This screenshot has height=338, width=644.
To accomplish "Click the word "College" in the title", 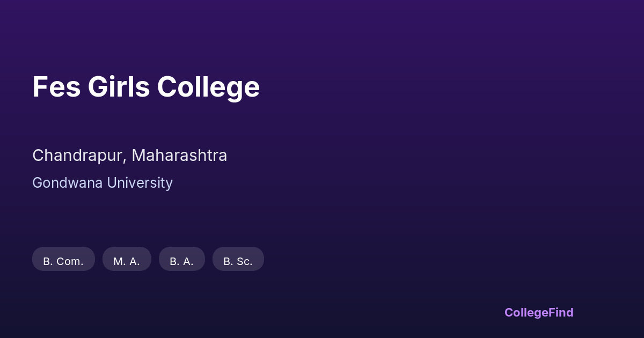I will [208, 87].
